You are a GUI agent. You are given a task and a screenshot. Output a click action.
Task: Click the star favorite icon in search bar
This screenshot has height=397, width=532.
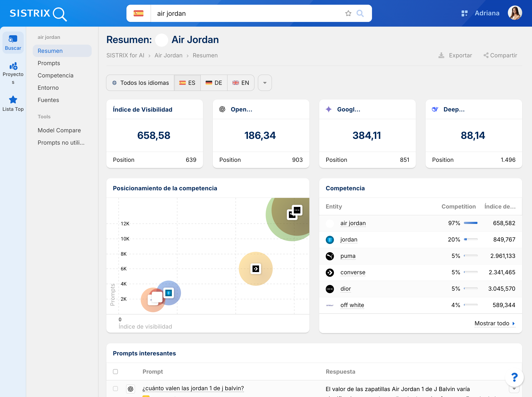pos(348,14)
